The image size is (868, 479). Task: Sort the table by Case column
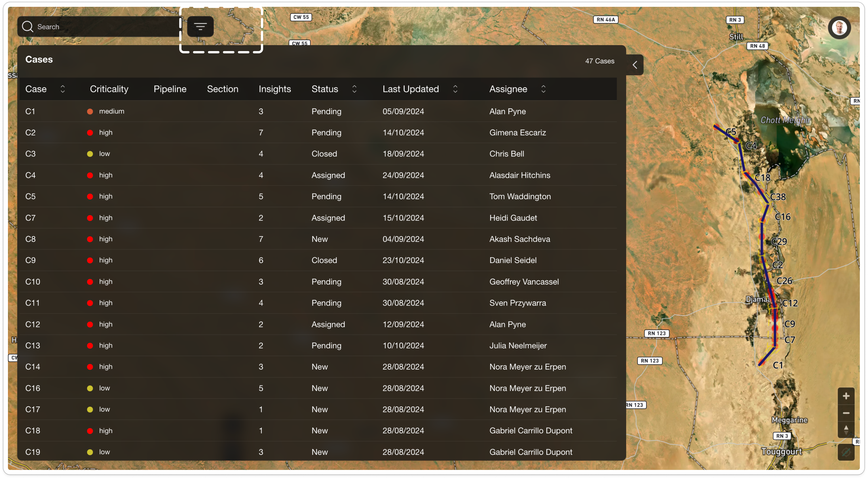(x=63, y=89)
